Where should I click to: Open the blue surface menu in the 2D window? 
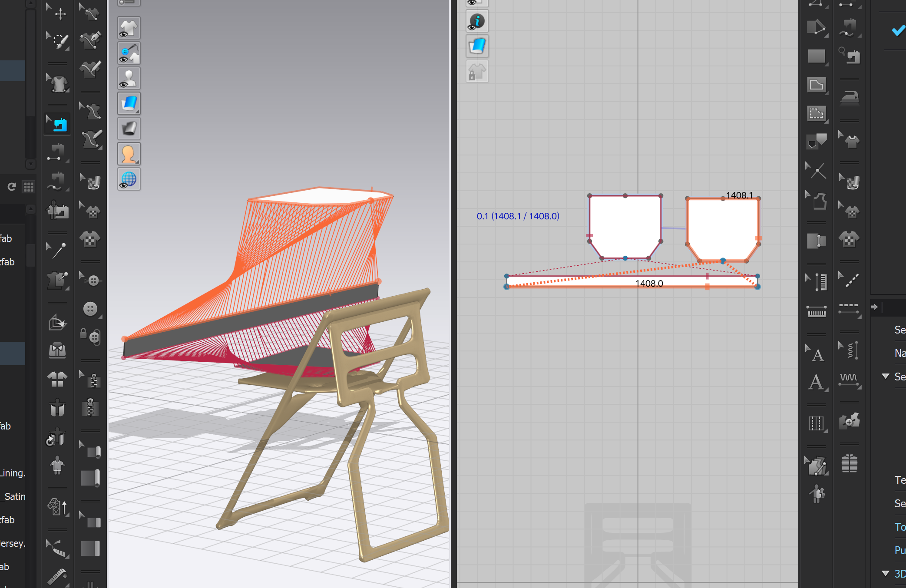(477, 46)
